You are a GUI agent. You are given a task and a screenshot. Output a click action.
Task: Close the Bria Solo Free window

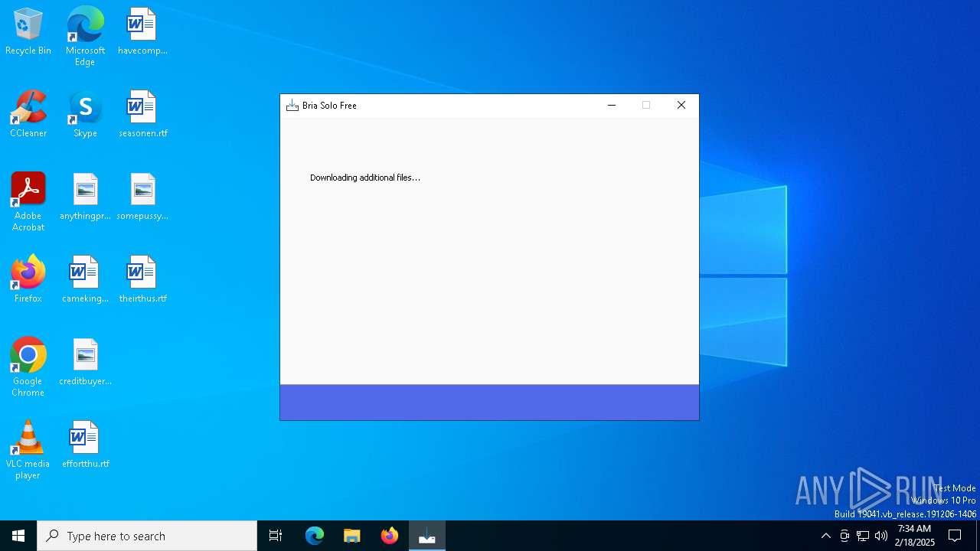pyautogui.click(x=681, y=106)
